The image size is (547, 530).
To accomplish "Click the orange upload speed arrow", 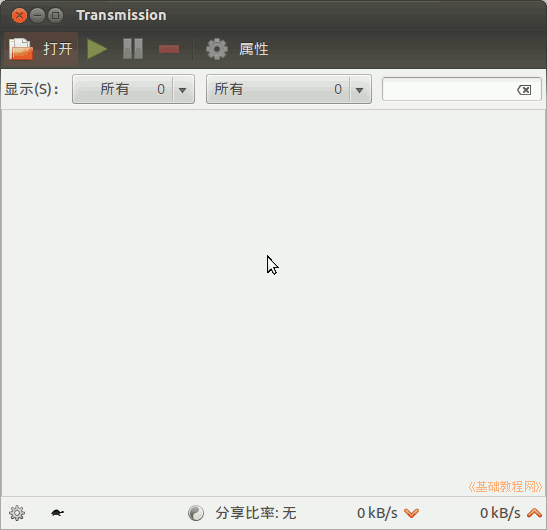I will (x=534, y=513).
